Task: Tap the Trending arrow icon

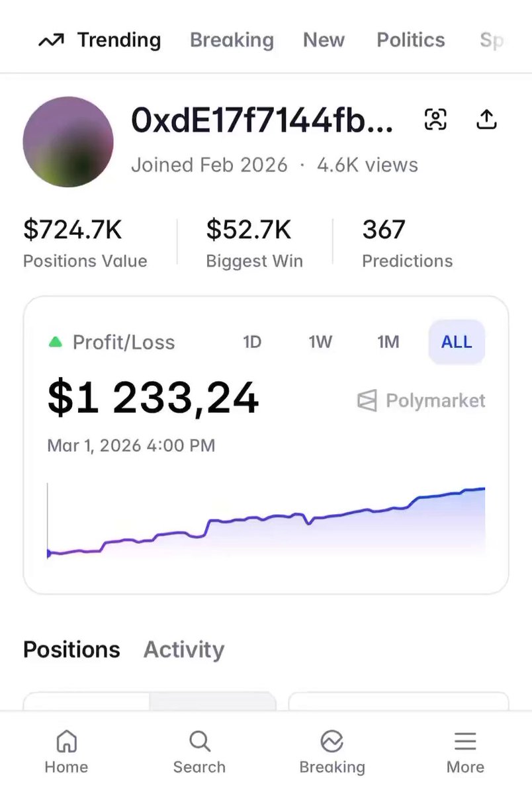Action: [x=51, y=41]
